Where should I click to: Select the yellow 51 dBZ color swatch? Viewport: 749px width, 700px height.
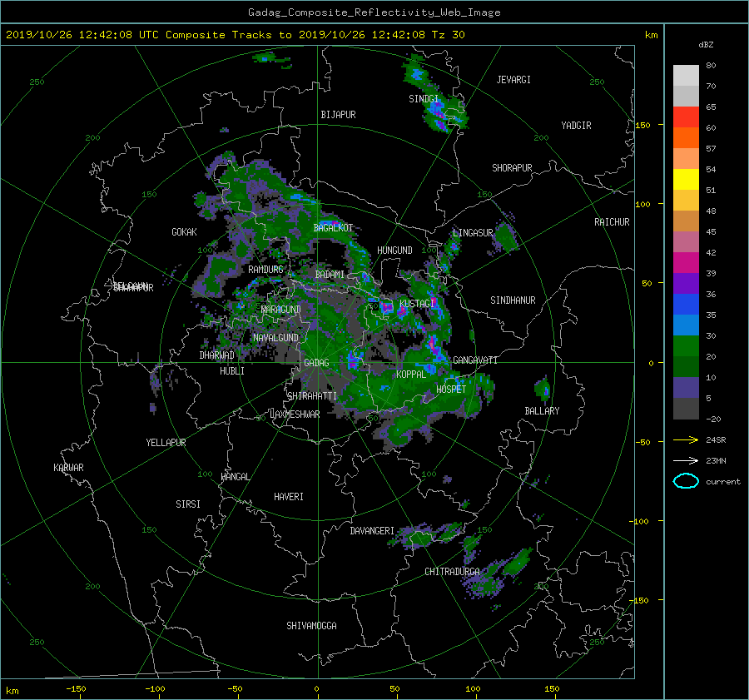[x=686, y=180]
